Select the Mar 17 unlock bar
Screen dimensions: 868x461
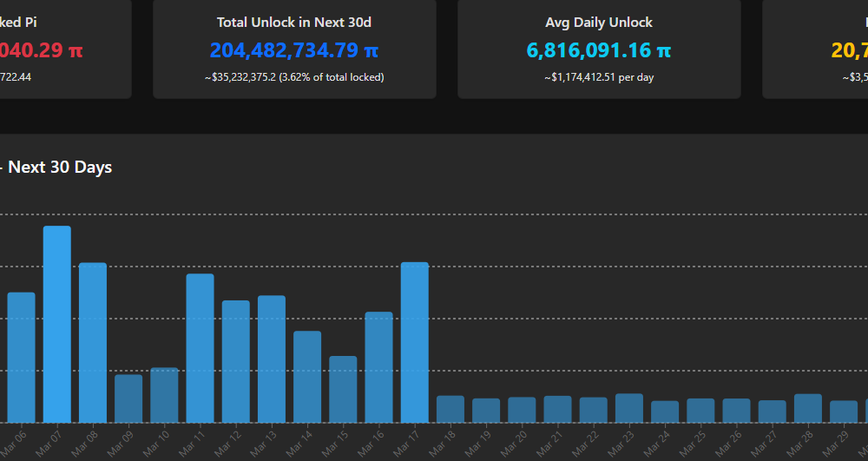(415, 342)
